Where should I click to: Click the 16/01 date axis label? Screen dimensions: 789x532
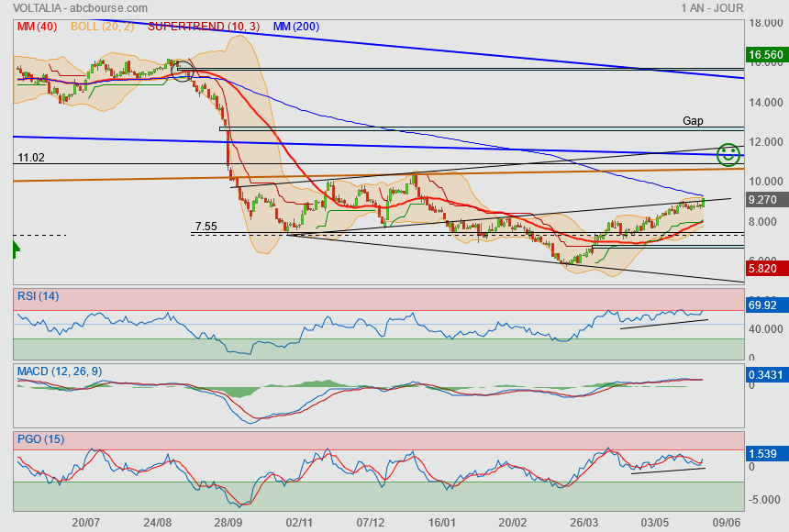(441, 523)
